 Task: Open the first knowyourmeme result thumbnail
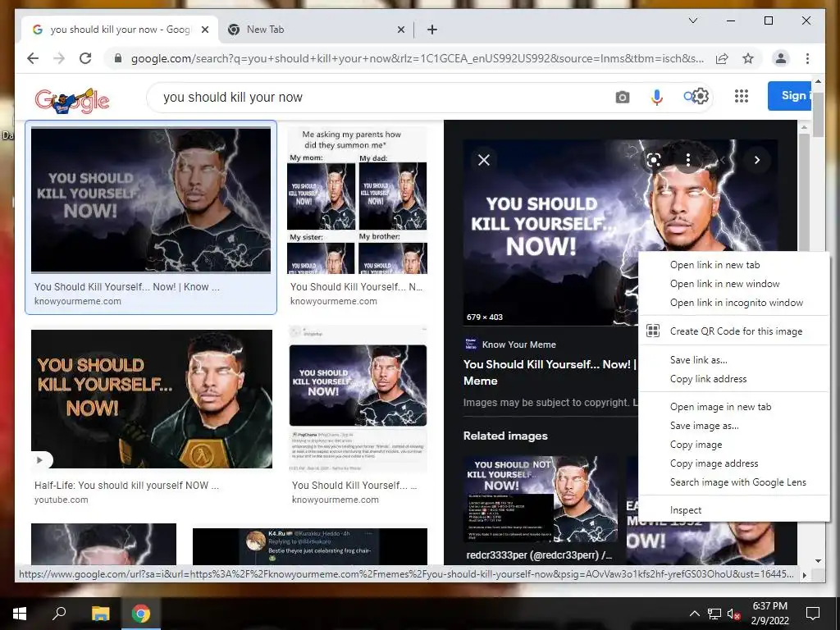(151, 200)
